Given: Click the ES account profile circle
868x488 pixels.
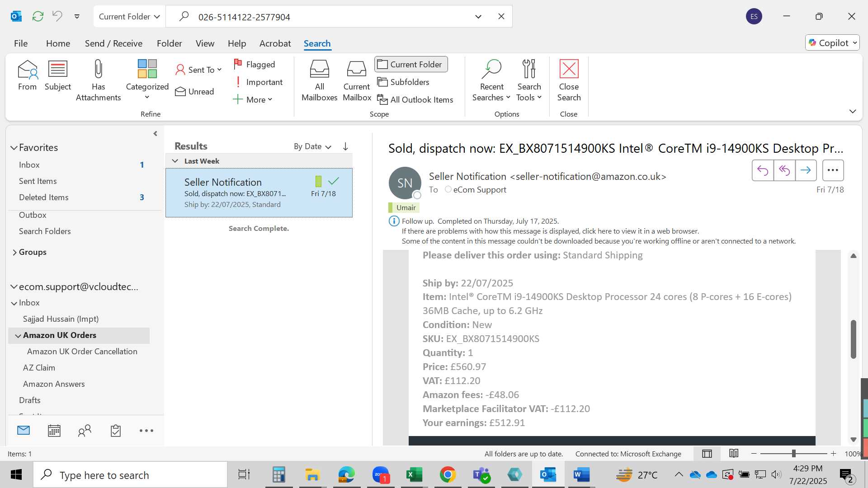Looking at the screenshot, I should tap(754, 17).
